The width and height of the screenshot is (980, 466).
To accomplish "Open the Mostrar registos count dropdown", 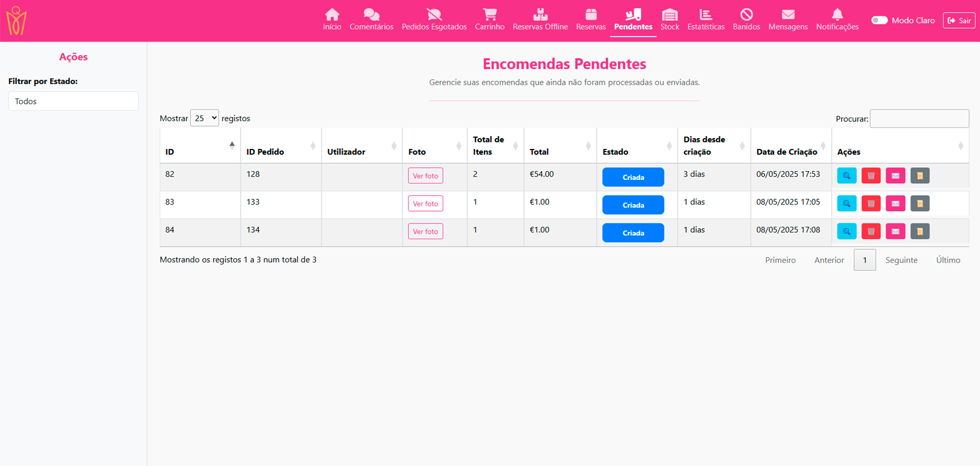I will (x=204, y=118).
